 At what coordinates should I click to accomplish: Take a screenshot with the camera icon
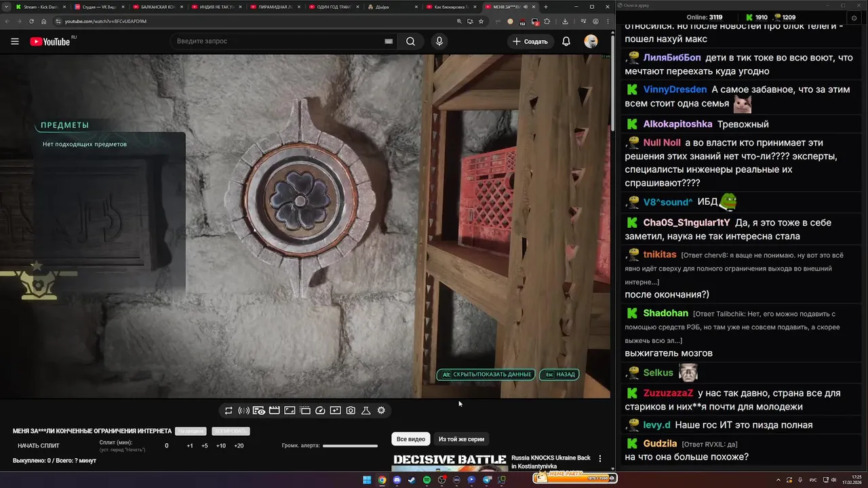pyautogui.click(x=351, y=410)
